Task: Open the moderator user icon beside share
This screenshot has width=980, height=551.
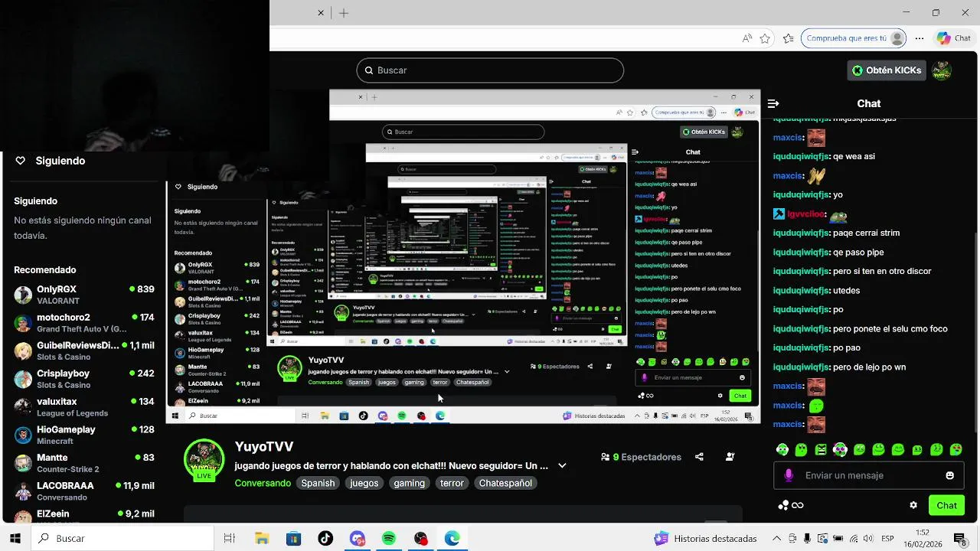Action: [x=730, y=457]
